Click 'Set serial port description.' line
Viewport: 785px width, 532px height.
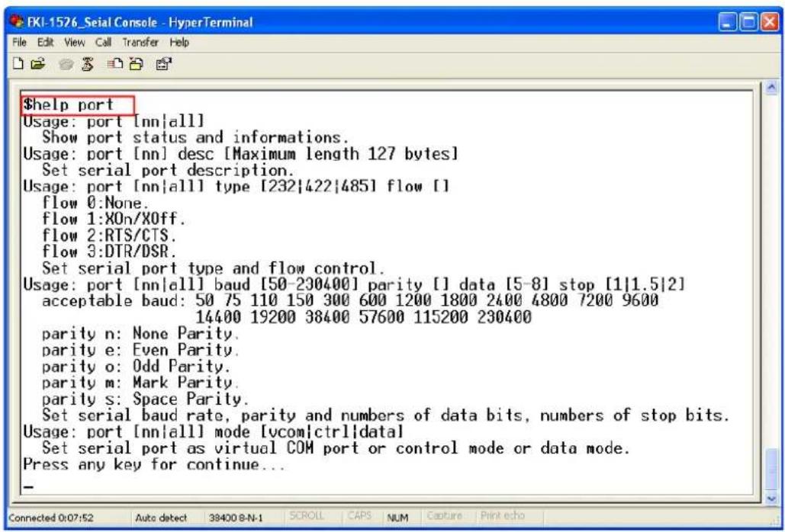(168, 170)
